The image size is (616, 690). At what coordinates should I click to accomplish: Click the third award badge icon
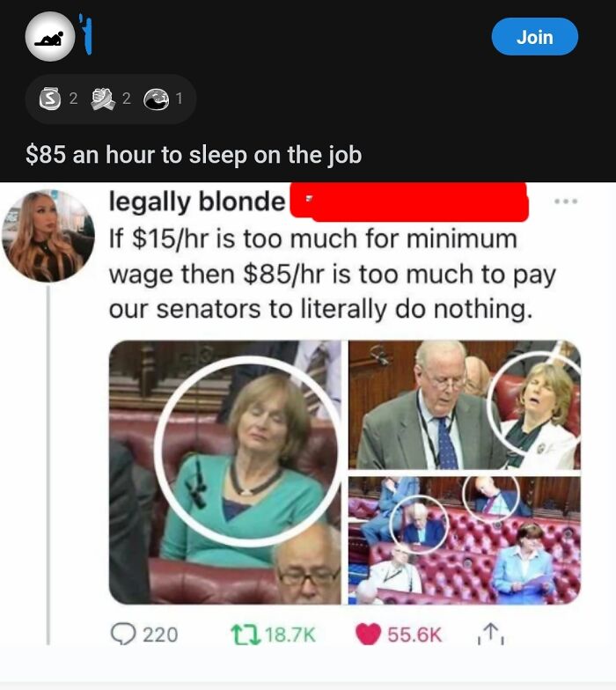coord(157,99)
